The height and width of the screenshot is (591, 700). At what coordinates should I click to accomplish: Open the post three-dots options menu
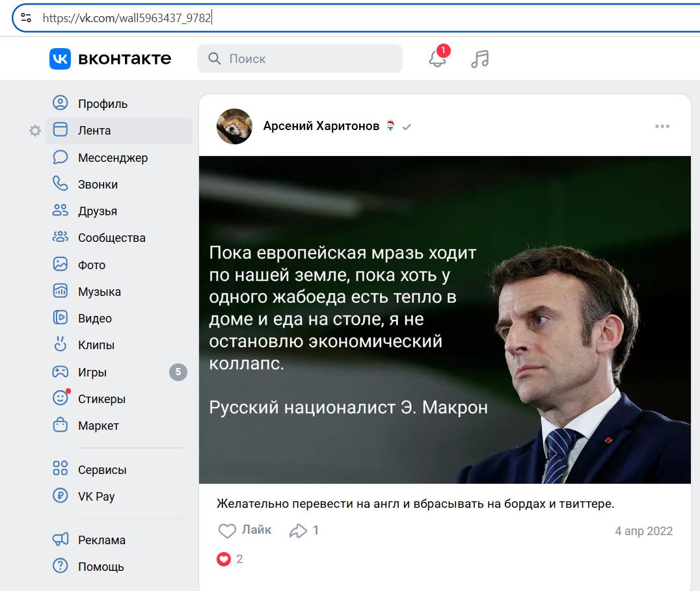pyautogui.click(x=662, y=126)
